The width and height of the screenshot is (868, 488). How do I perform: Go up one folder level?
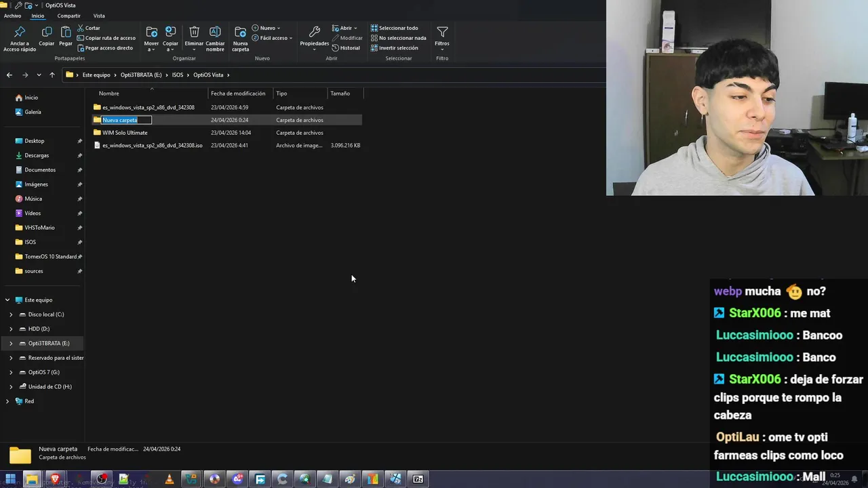tap(52, 75)
